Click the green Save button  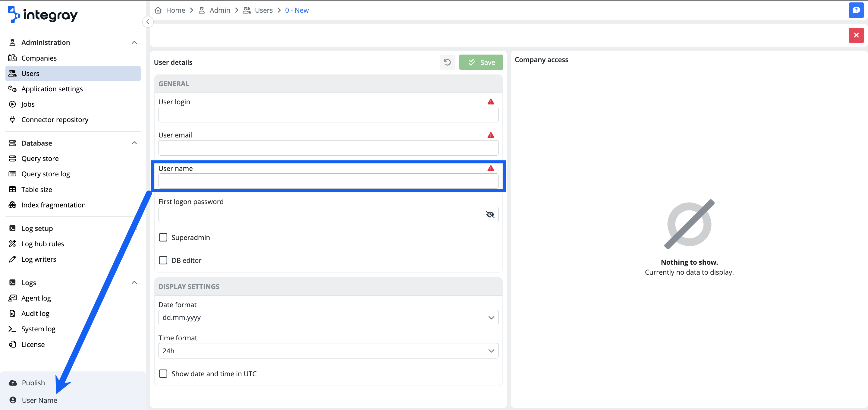click(x=481, y=62)
